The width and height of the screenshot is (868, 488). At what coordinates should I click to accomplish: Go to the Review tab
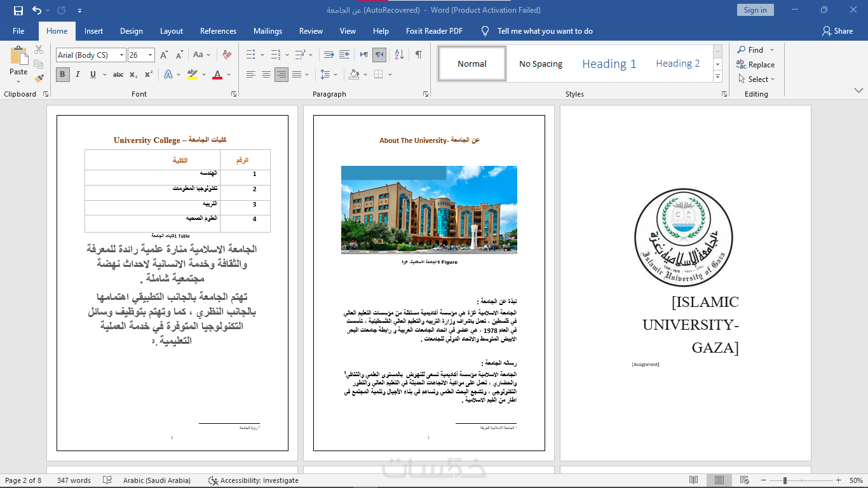click(311, 31)
